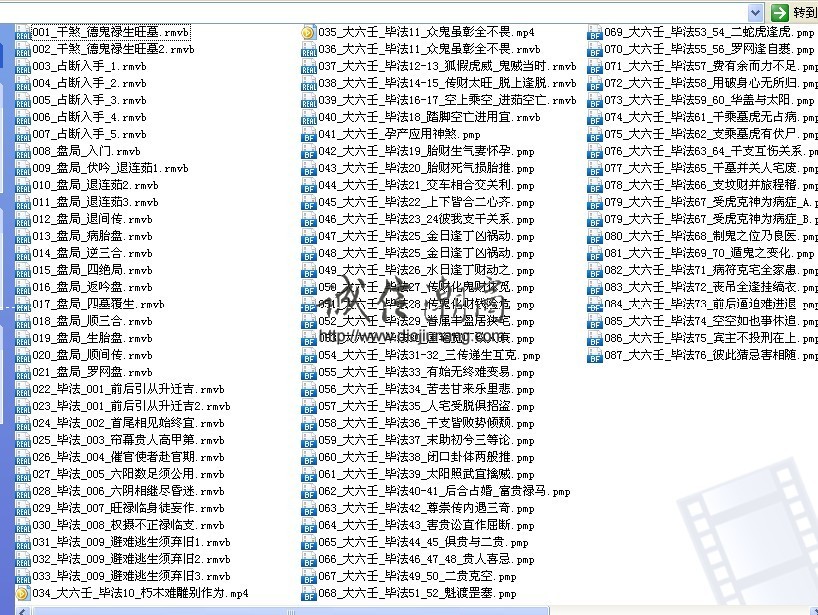Click the 086 宾王 file link

[x=700, y=338]
